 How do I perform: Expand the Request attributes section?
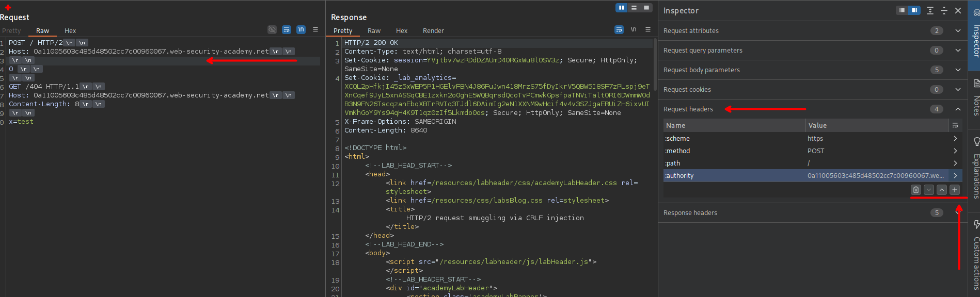pyautogui.click(x=958, y=31)
